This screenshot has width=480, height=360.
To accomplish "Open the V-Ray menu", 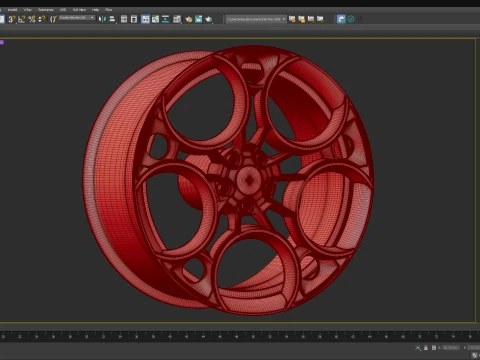I will (x=27, y=10).
